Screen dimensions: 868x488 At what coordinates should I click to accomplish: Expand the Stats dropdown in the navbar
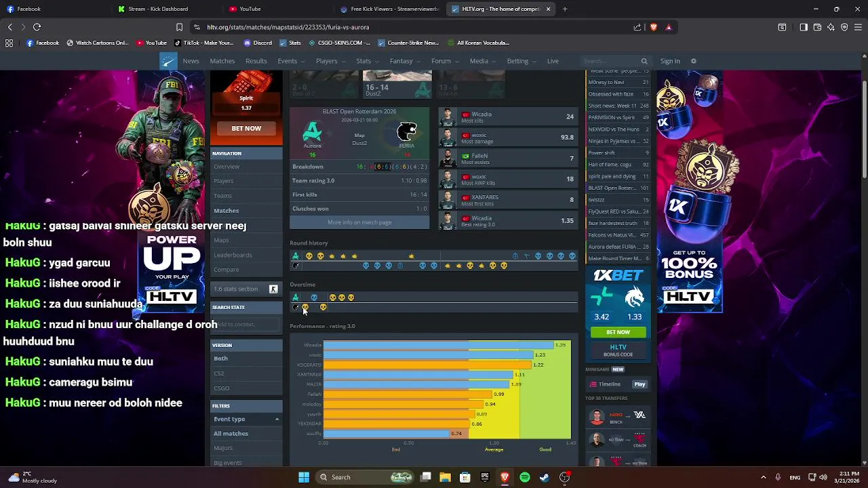point(368,61)
